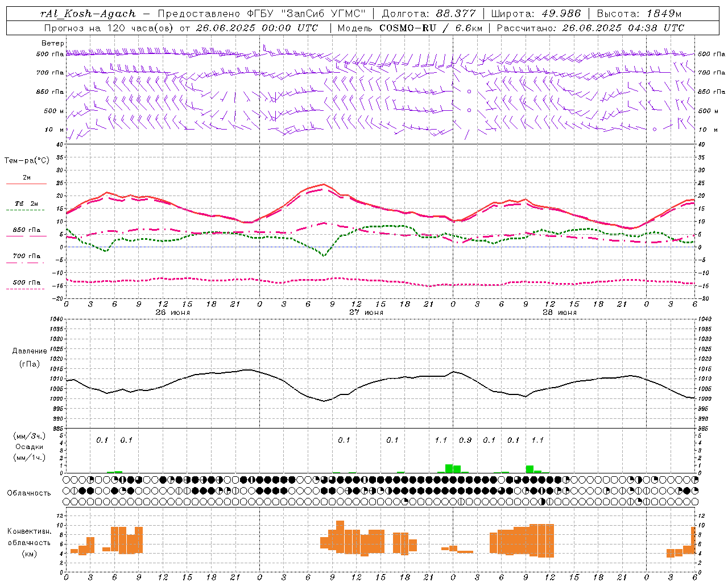
Task: Click the (мм/1ч.) precipitation unit label
Action: coord(30,458)
